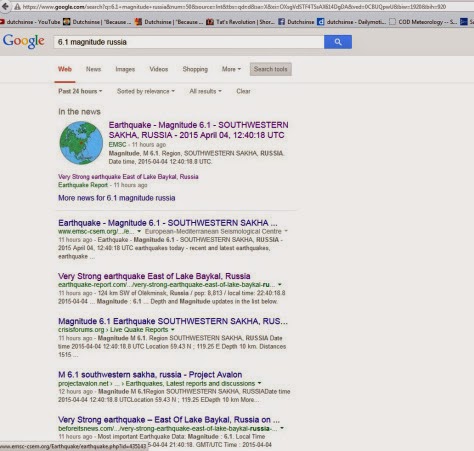The width and height of the screenshot is (474, 451).
Task: Open earthquake-report.com result Very Strong earthquake
Action: 154,276
